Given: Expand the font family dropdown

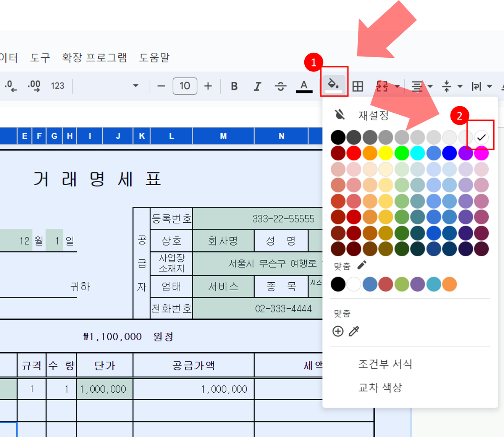Looking at the screenshot, I should click(x=136, y=86).
